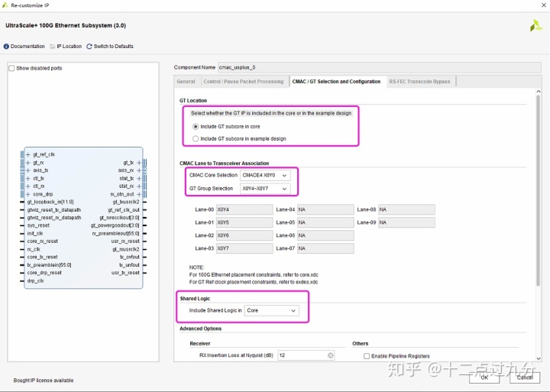Image resolution: width=550 pixels, height=392 pixels.
Task: Expand the stat_rx output port plus icon
Action: click(x=139, y=186)
